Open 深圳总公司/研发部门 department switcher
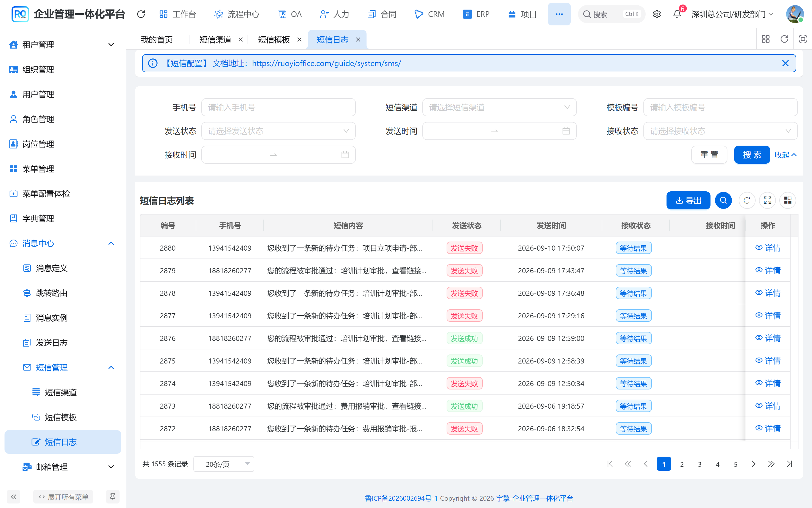 tap(733, 14)
